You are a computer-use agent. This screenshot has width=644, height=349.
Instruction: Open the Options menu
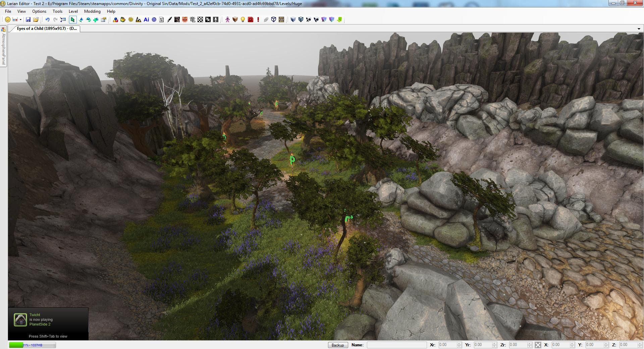point(39,11)
